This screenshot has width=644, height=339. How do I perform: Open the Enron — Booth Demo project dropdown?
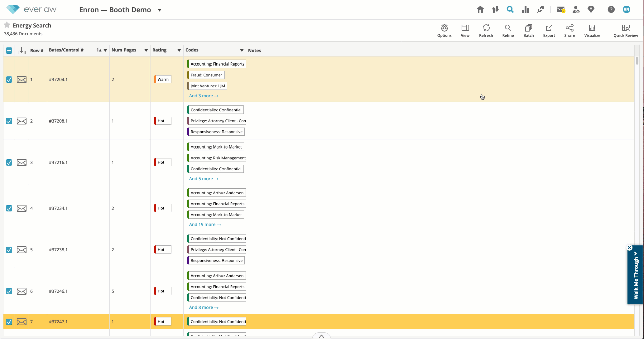[160, 10]
